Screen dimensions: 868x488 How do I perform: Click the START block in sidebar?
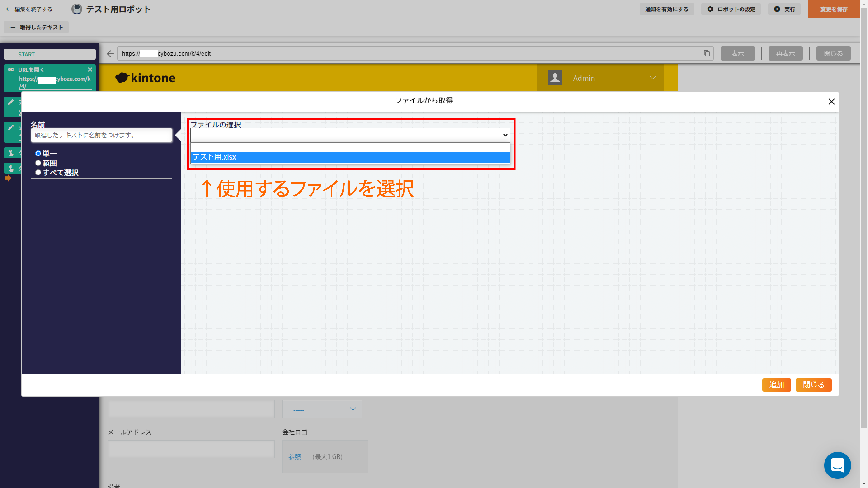50,54
